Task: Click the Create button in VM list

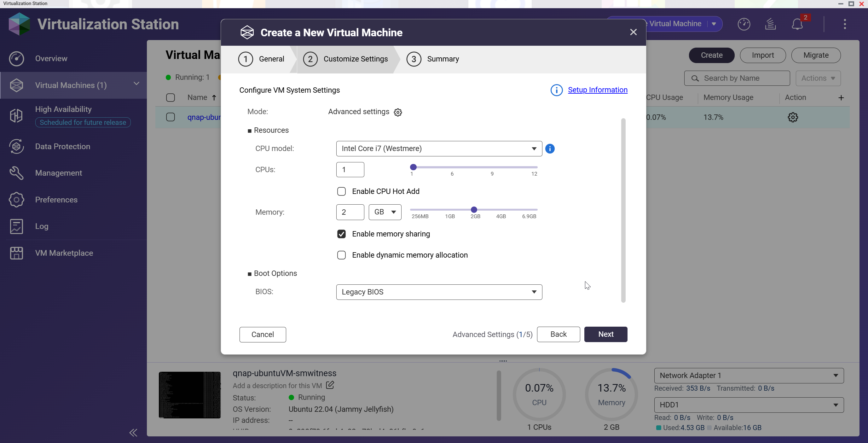Action: coord(711,55)
